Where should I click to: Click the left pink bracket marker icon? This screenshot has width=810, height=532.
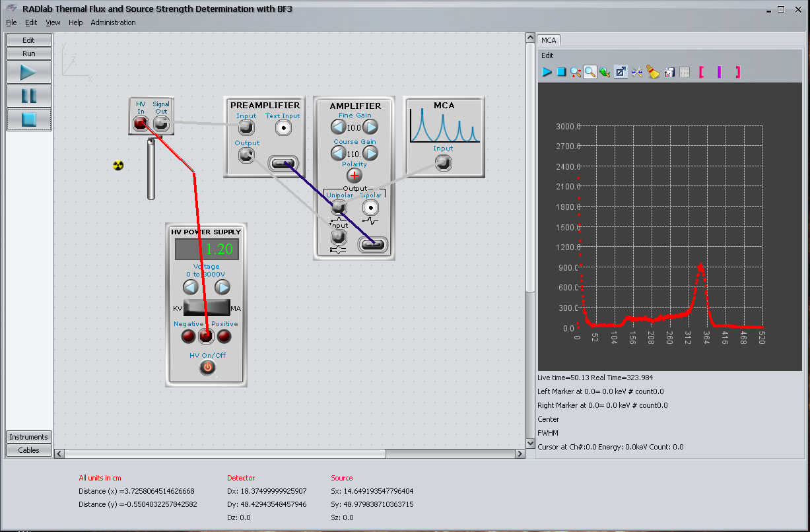(701, 72)
